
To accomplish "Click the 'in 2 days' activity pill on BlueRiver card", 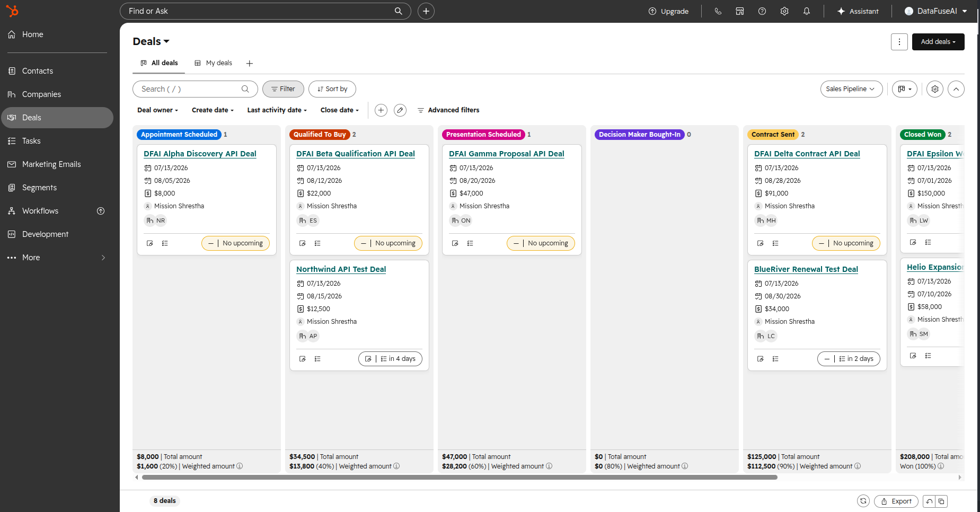I will (849, 359).
